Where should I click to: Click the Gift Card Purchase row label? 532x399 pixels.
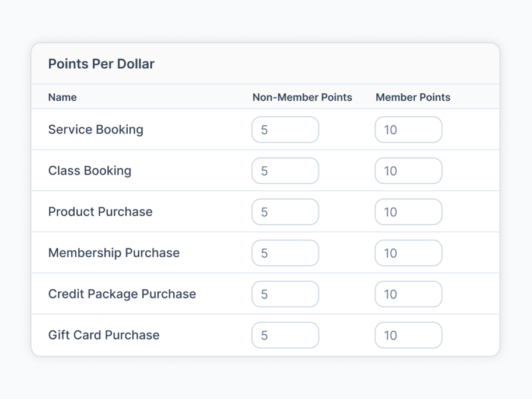(x=104, y=335)
